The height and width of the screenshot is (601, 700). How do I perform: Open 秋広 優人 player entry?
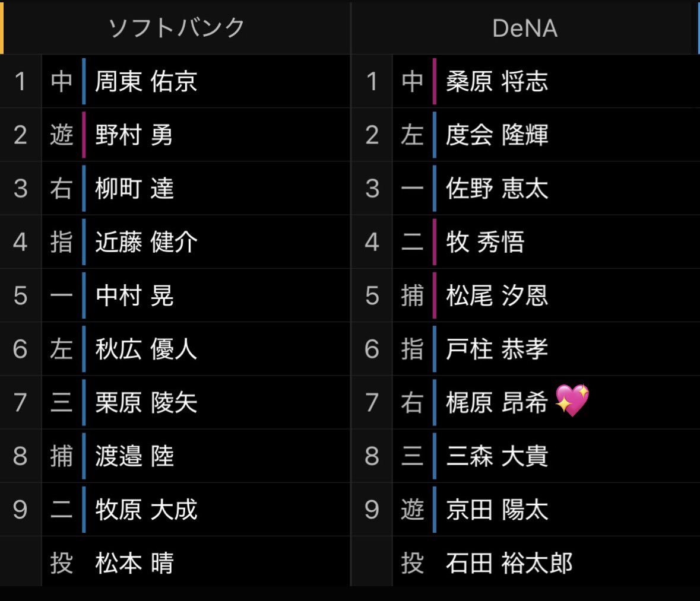(146, 349)
